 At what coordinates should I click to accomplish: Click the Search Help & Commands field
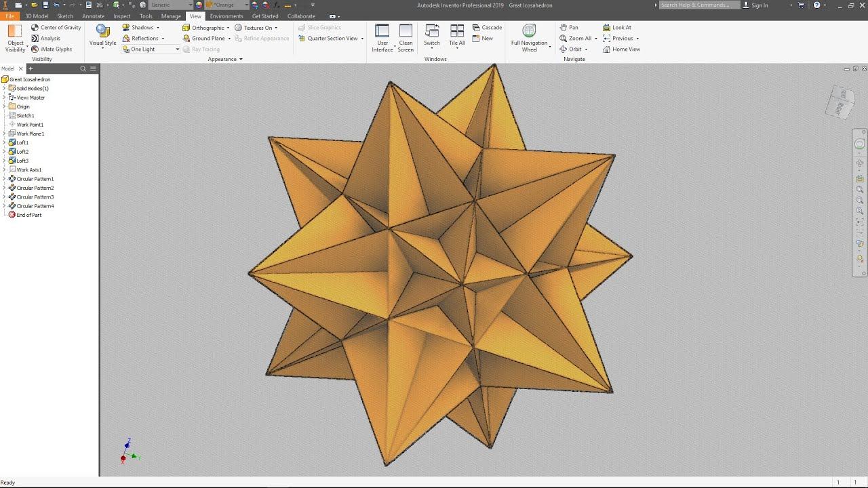coord(698,5)
